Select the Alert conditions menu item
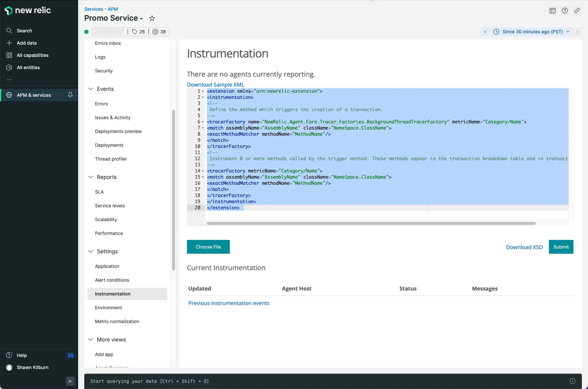This screenshot has height=389, width=588. pos(112,280)
